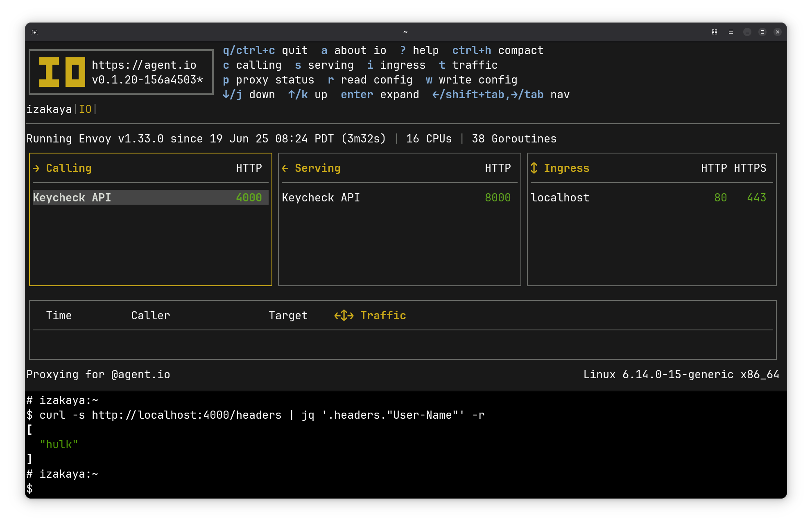Click the shift+tab/tab nav shortcut hint
Viewport: 812px width, 526px height.
click(x=501, y=95)
